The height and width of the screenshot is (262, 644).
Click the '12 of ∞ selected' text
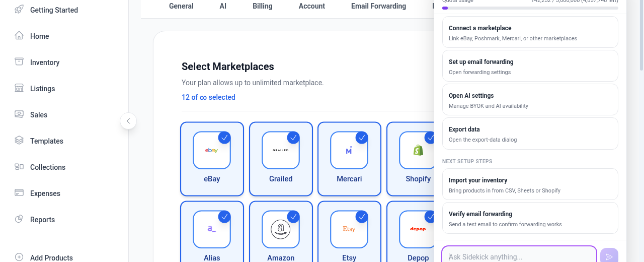(x=208, y=97)
